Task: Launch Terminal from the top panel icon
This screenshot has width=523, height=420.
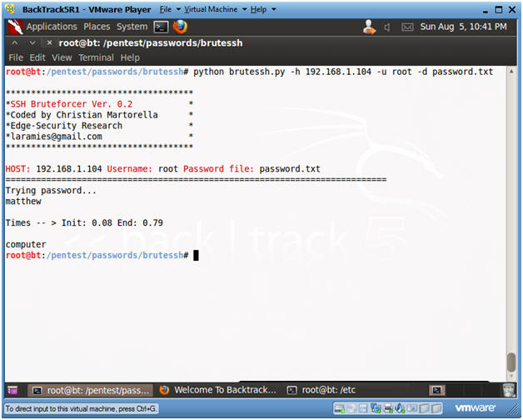Action: tap(161, 27)
